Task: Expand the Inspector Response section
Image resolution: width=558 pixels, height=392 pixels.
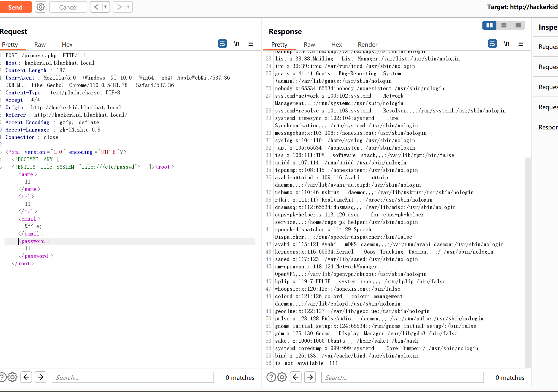Action: point(548,127)
